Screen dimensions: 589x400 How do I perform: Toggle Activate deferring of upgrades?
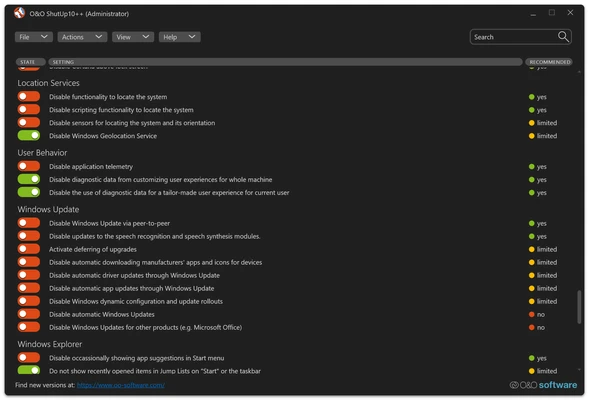(x=29, y=249)
